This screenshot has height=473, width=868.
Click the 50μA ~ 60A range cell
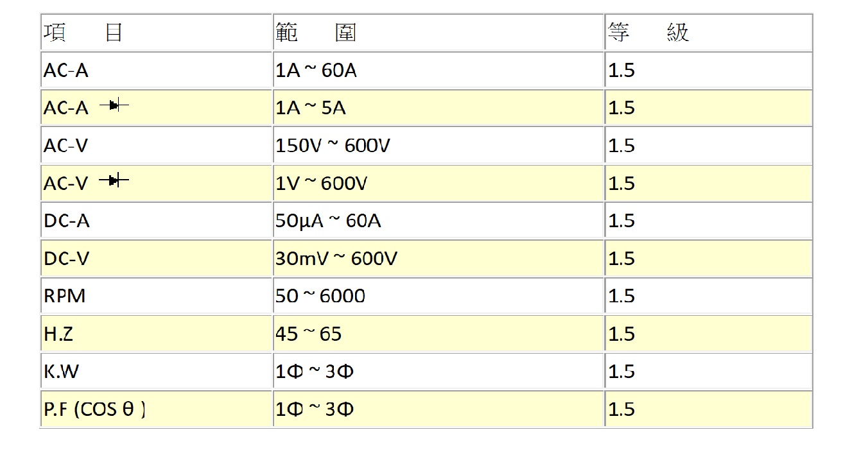(x=438, y=221)
